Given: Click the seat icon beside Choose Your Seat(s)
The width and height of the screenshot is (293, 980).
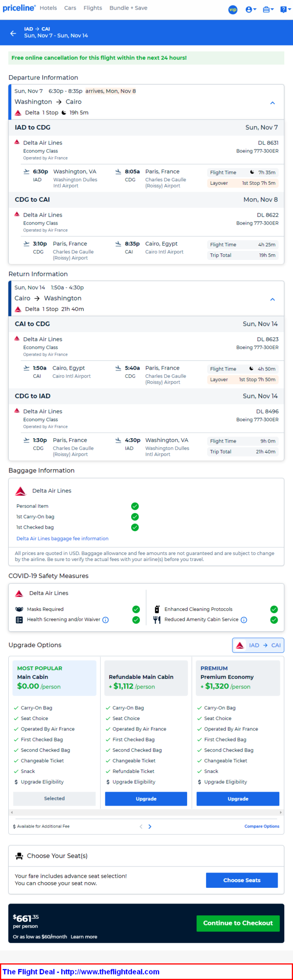Looking at the screenshot, I should coord(19,856).
